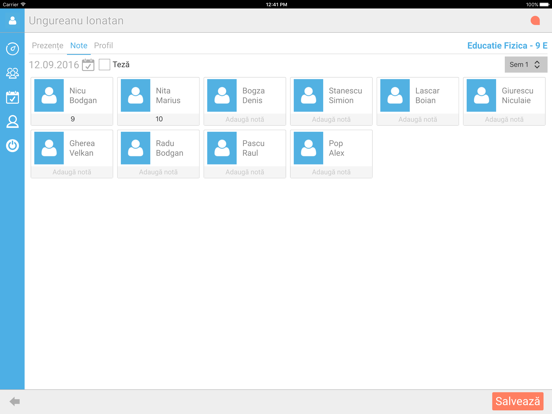Add a grade for Bogza Denis

click(245, 119)
